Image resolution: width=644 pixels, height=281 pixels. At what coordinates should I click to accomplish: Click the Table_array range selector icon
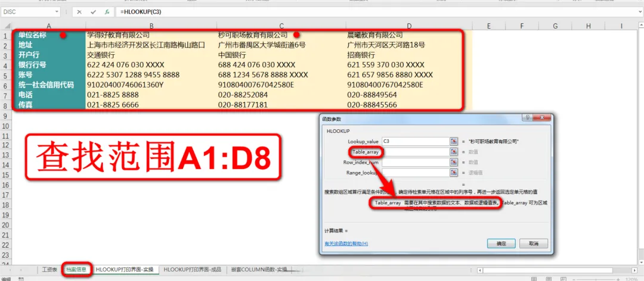pyautogui.click(x=454, y=152)
